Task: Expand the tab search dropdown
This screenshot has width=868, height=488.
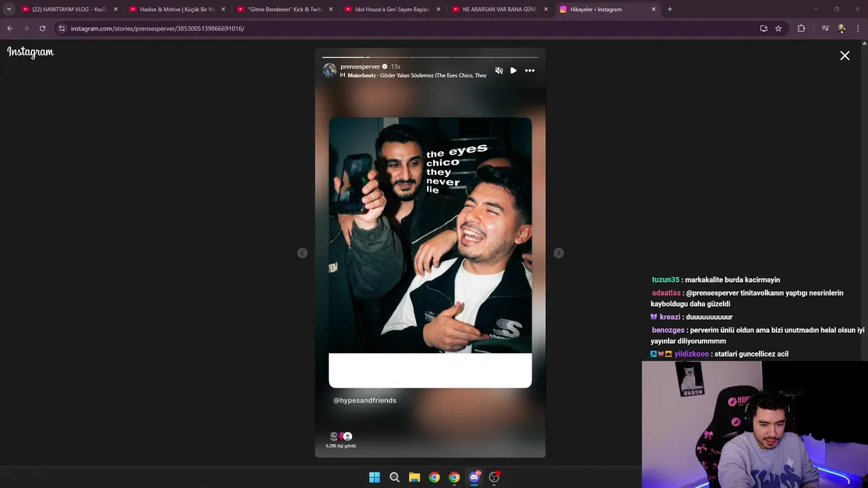Action: click(9, 9)
